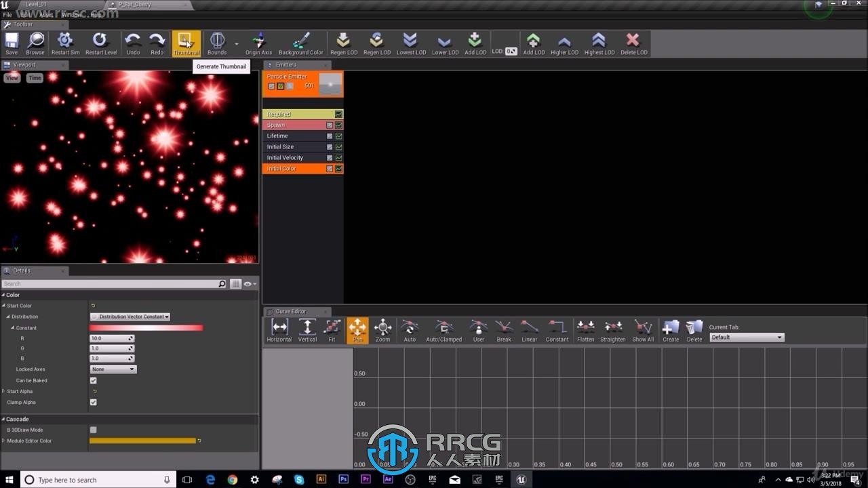The height and width of the screenshot is (488, 868).
Task: Open the viewport View menu button
Action: (x=12, y=78)
